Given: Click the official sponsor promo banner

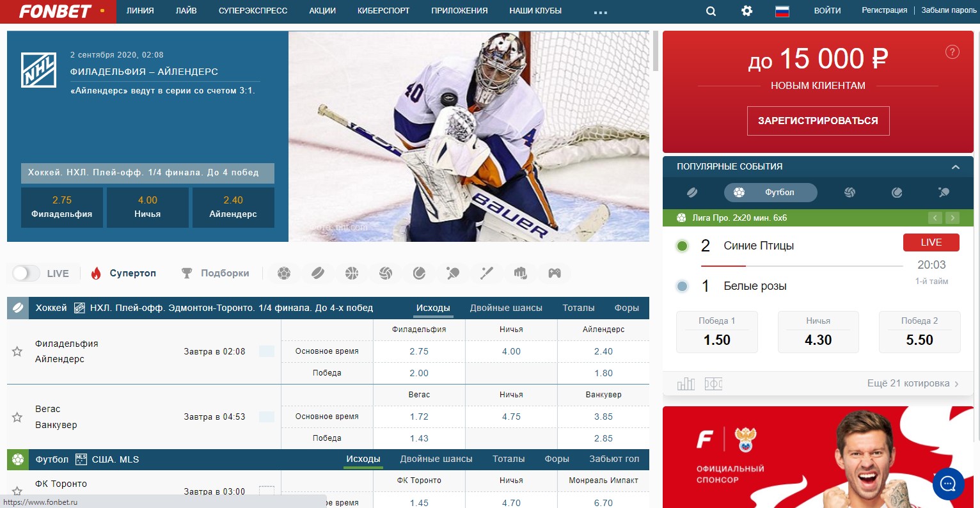Looking at the screenshot, I should tap(818, 457).
